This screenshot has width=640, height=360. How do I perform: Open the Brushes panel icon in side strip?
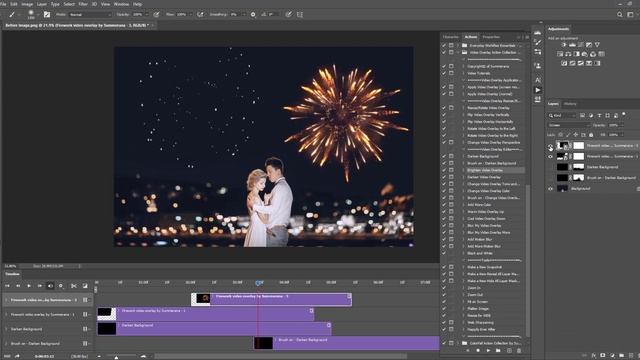coord(538,42)
